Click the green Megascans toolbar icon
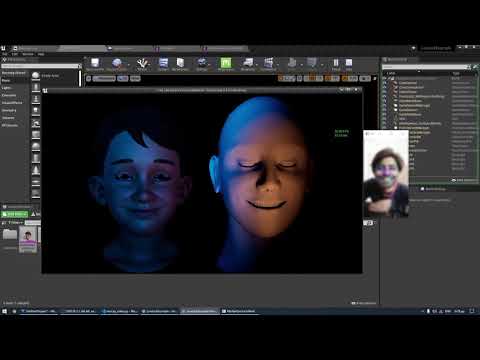The height and width of the screenshot is (360, 480). point(226,64)
